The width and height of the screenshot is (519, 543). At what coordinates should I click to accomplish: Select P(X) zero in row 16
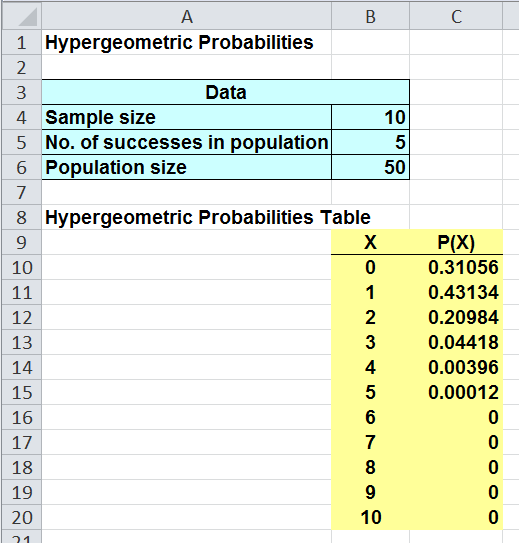pos(456,417)
